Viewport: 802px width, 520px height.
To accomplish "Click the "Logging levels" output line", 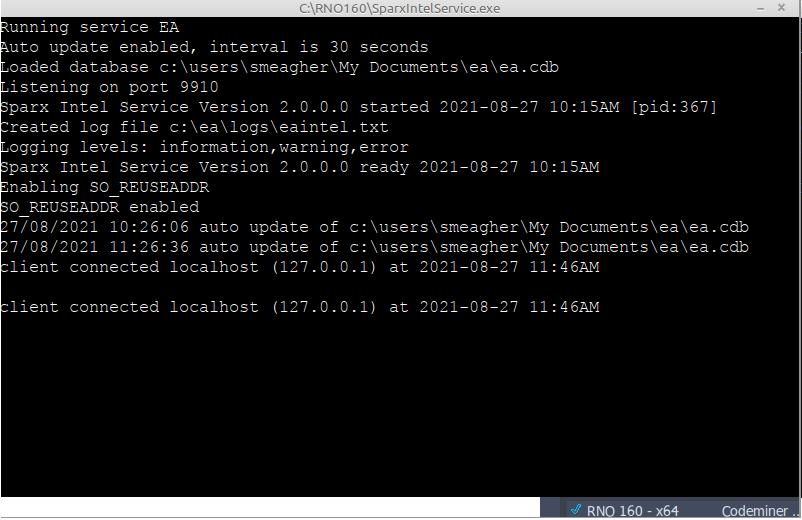I will click(204, 147).
